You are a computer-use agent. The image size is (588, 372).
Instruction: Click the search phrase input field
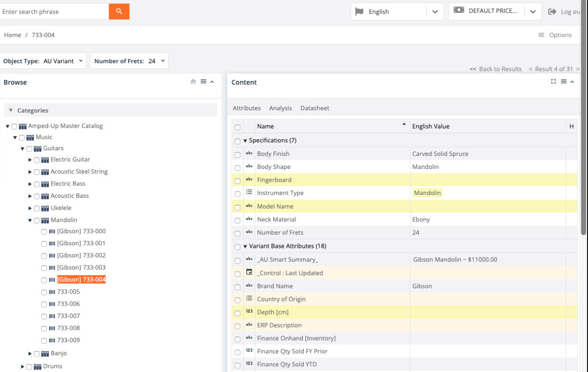[54, 11]
